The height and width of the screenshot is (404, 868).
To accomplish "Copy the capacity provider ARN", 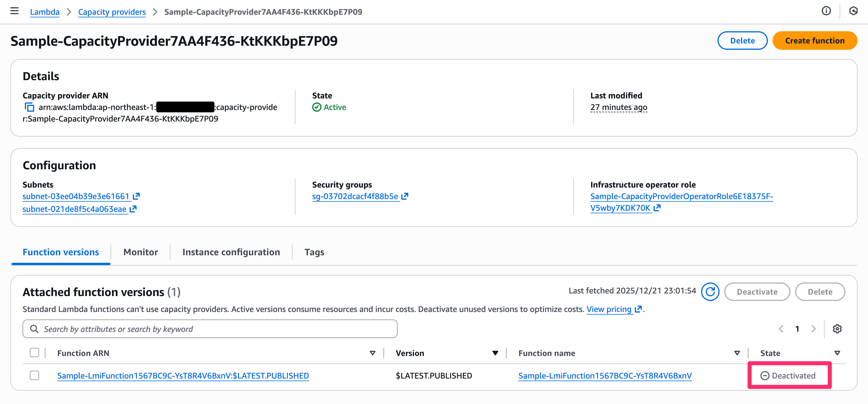I will coord(29,107).
